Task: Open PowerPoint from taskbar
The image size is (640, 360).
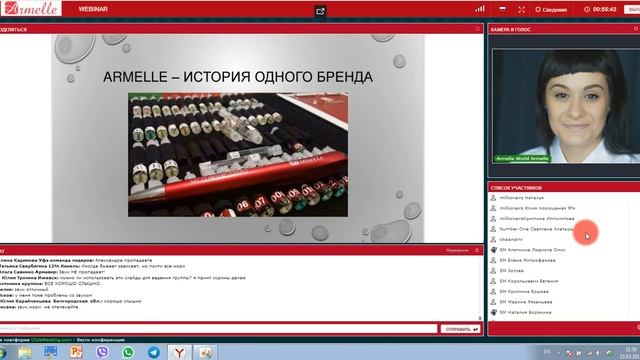Action: pyautogui.click(x=76, y=352)
